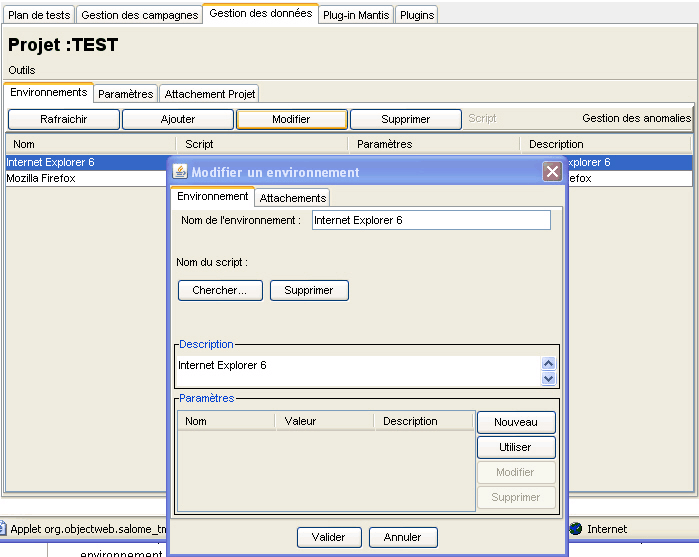699x557 pixels.
Task: Click the Script column header
Action: click(x=262, y=144)
